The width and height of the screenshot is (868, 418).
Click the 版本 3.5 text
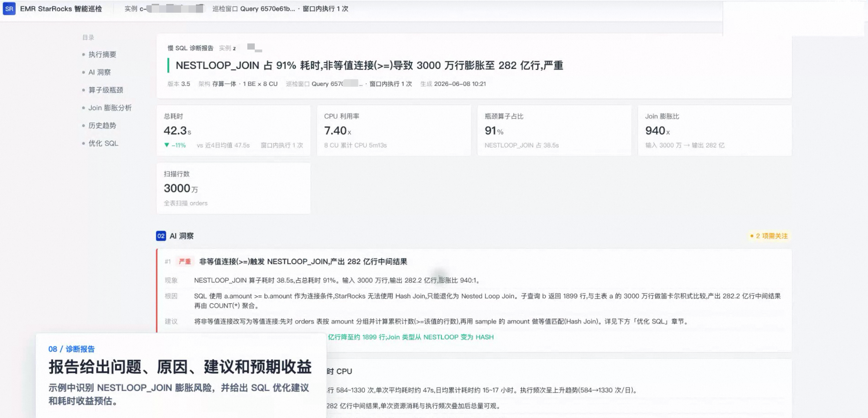(179, 84)
